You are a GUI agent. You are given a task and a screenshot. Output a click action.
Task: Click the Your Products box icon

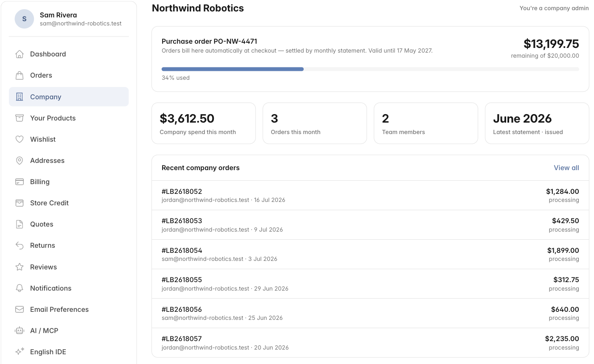tap(19, 118)
